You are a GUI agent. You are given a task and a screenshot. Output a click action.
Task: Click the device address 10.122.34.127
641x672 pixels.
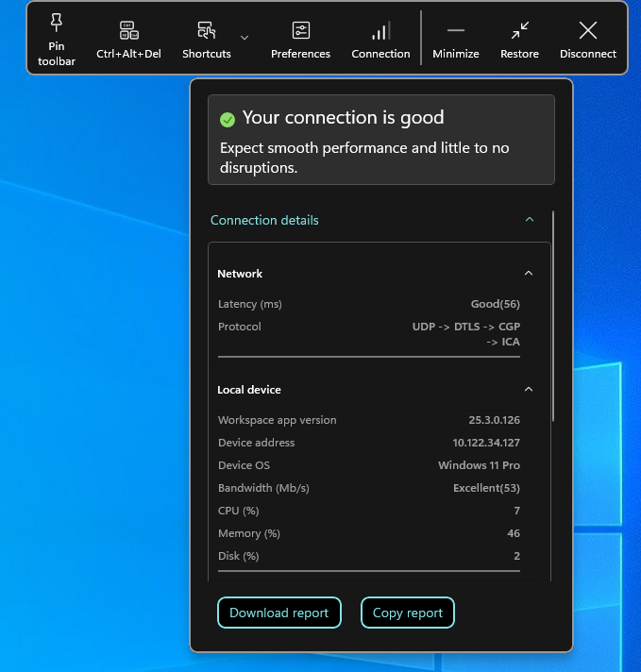click(486, 443)
